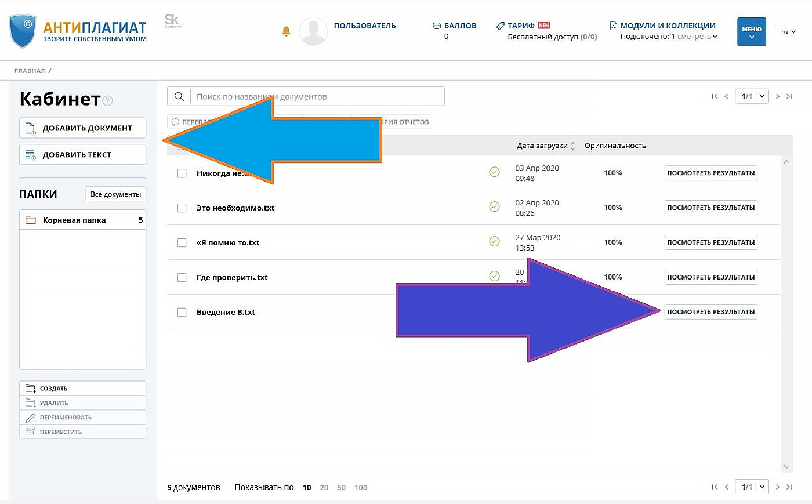Click the Баллов coins icon
This screenshot has height=504, width=812.
coord(437,26)
